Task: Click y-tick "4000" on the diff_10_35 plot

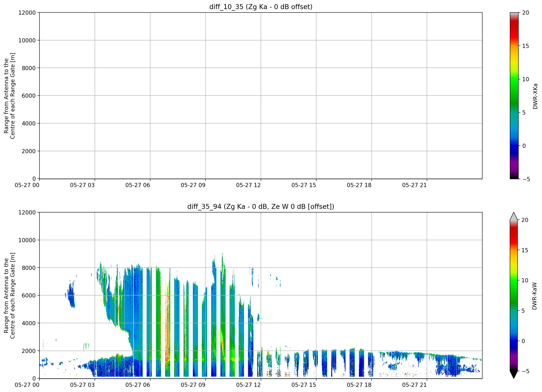Action: 29,123
